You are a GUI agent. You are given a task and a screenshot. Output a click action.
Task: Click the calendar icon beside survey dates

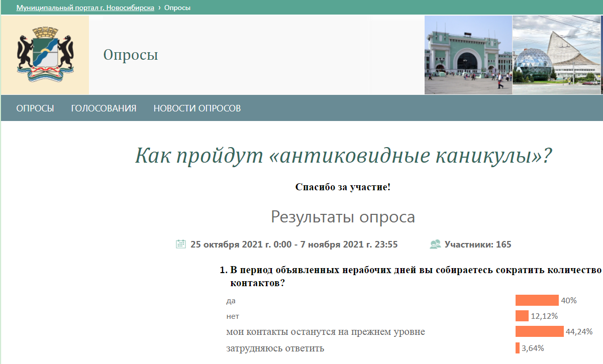(x=181, y=245)
